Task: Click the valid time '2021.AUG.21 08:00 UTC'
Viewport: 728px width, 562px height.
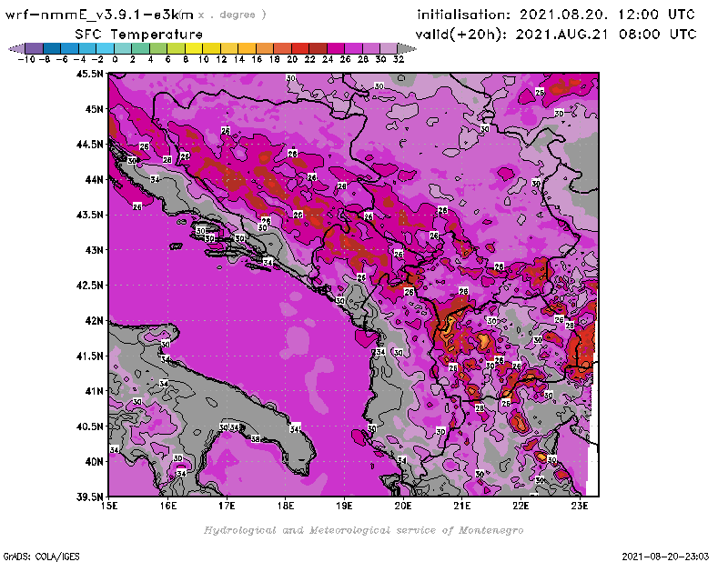Action: [606, 35]
